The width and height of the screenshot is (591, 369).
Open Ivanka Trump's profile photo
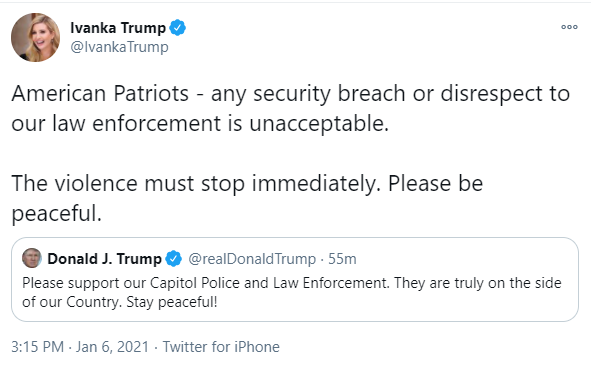[35, 37]
